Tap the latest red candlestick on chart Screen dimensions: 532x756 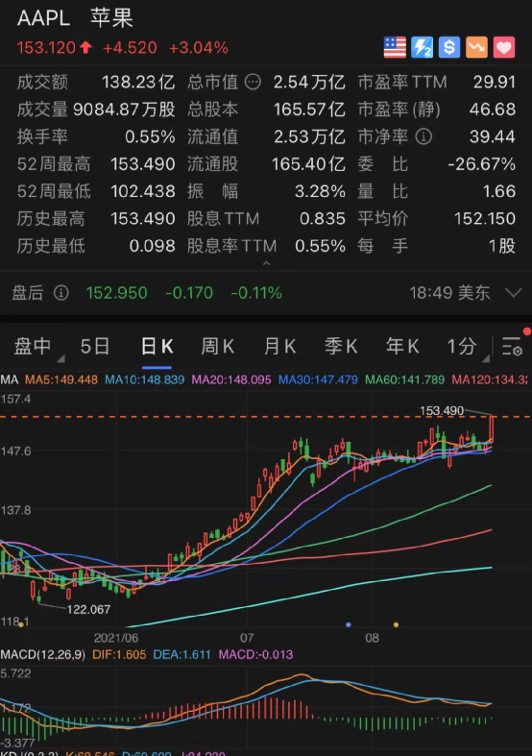click(x=492, y=428)
